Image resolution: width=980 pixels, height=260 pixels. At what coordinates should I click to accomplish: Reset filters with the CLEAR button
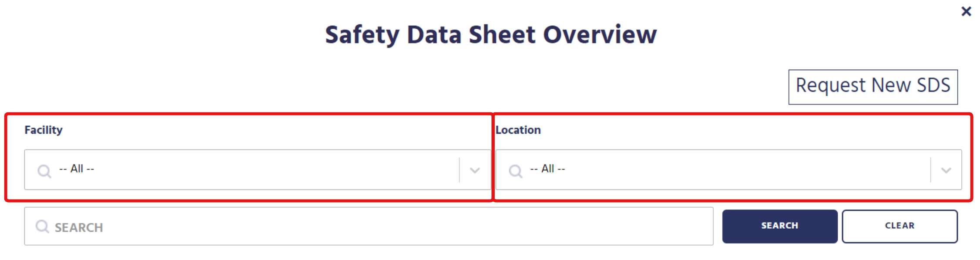(x=899, y=226)
